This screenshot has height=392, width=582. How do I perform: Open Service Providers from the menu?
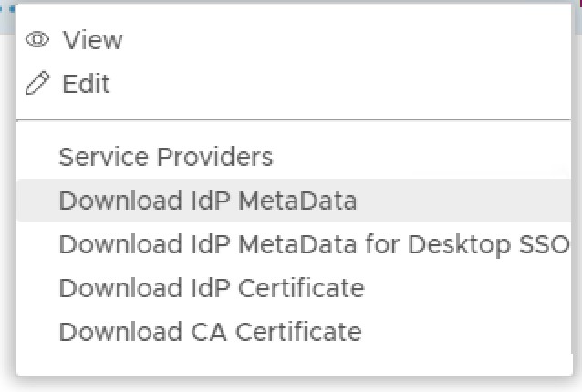[x=165, y=157]
